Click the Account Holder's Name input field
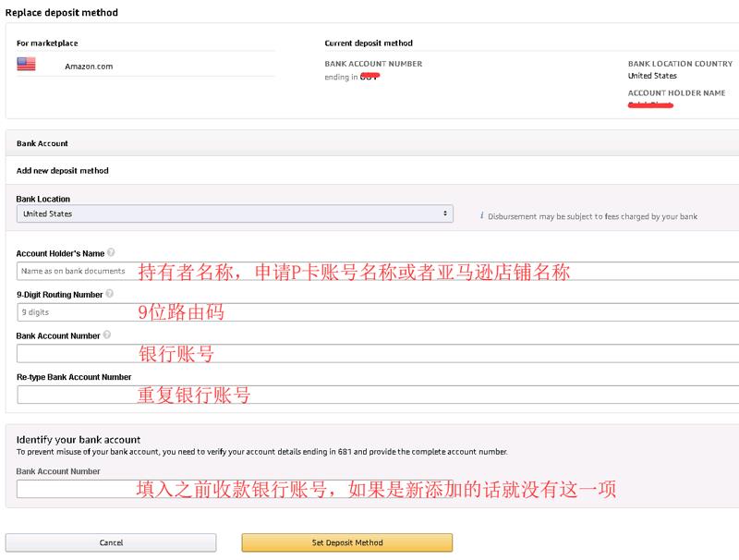 pyautogui.click(x=378, y=271)
